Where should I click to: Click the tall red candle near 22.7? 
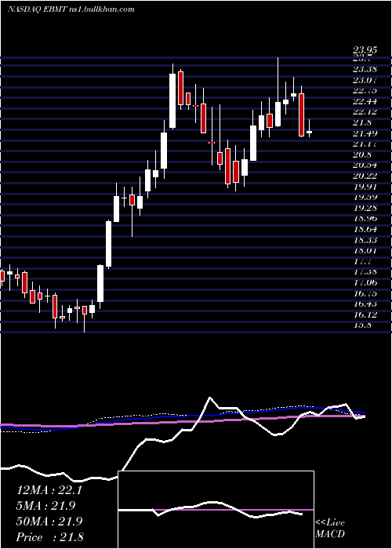click(301, 115)
